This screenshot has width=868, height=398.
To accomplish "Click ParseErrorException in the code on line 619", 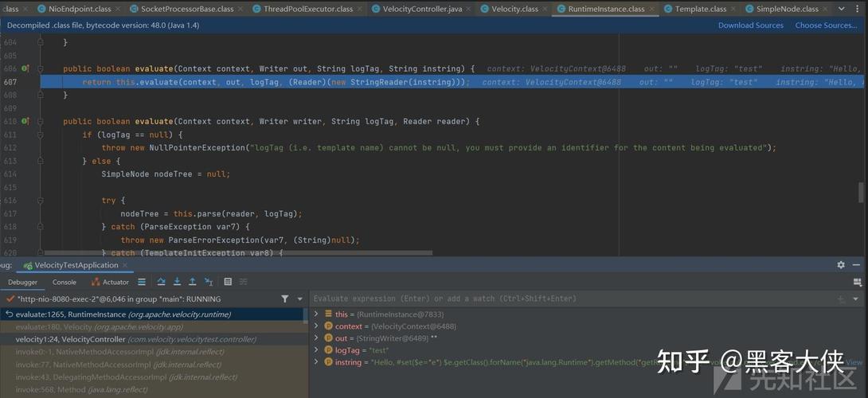I will click(213, 240).
